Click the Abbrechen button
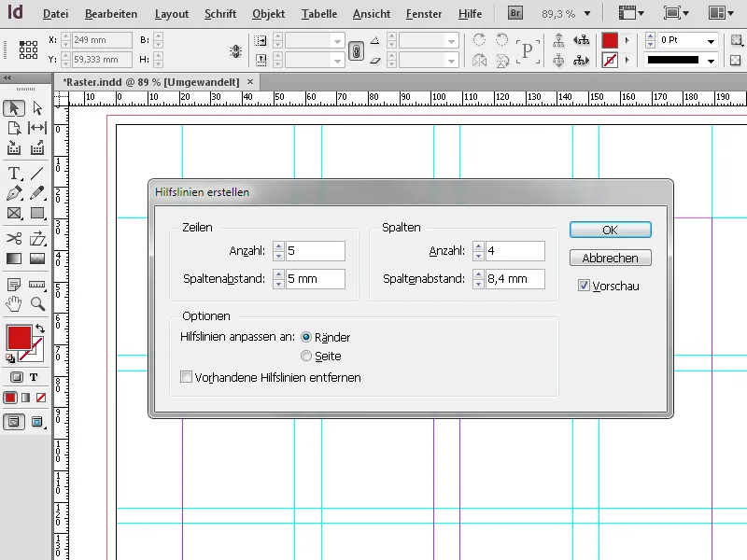This screenshot has width=747, height=560. (610, 258)
